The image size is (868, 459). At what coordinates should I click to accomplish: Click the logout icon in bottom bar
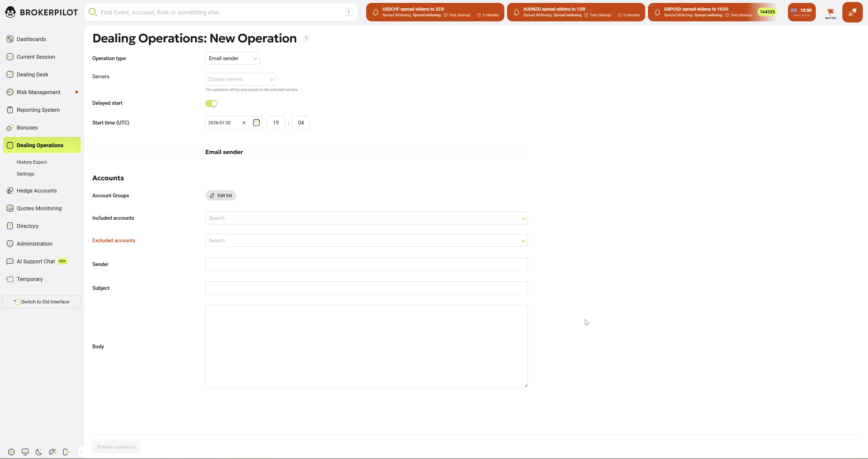click(66, 452)
